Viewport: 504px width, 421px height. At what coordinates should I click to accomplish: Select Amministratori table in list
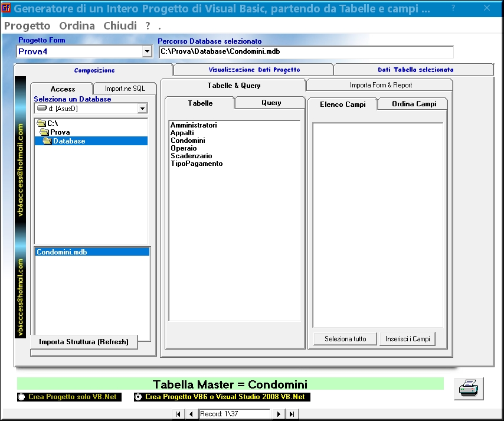click(x=194, y=125)
